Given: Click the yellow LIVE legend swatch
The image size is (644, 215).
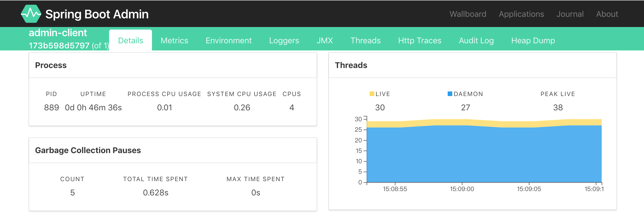Looking at the screenshot, I should tap(372, 94).
